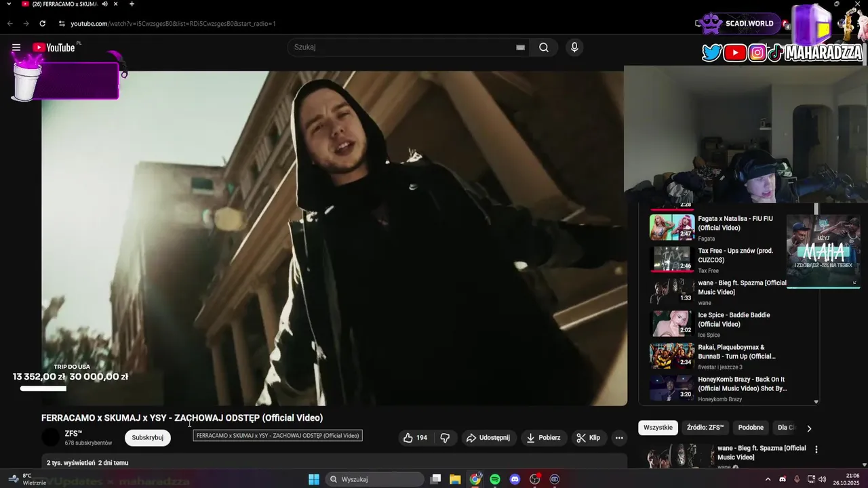Image resolution: width=868 pixels, height=488 pixels.
Task: Reload the page in the browser
Action: [42, 24]
